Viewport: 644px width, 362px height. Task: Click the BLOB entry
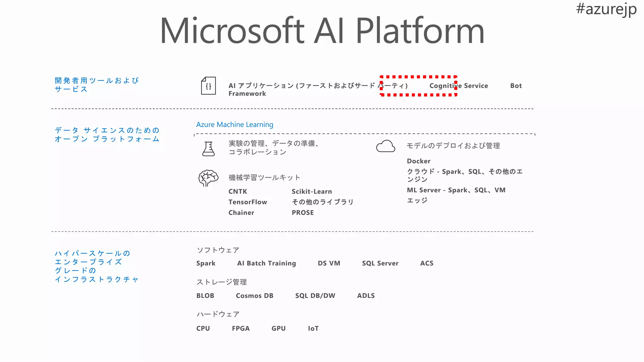click(x=205, y=296)
